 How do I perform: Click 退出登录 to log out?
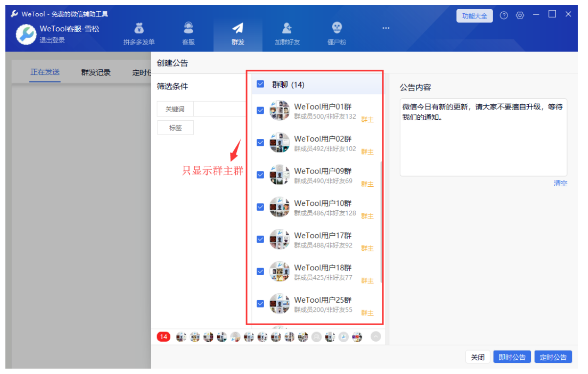(52, 40)
